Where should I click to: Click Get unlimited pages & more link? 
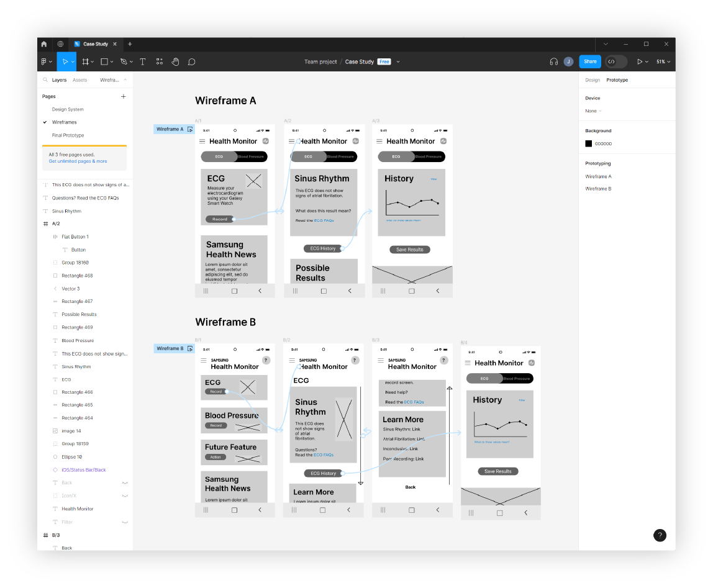(78, 161)
